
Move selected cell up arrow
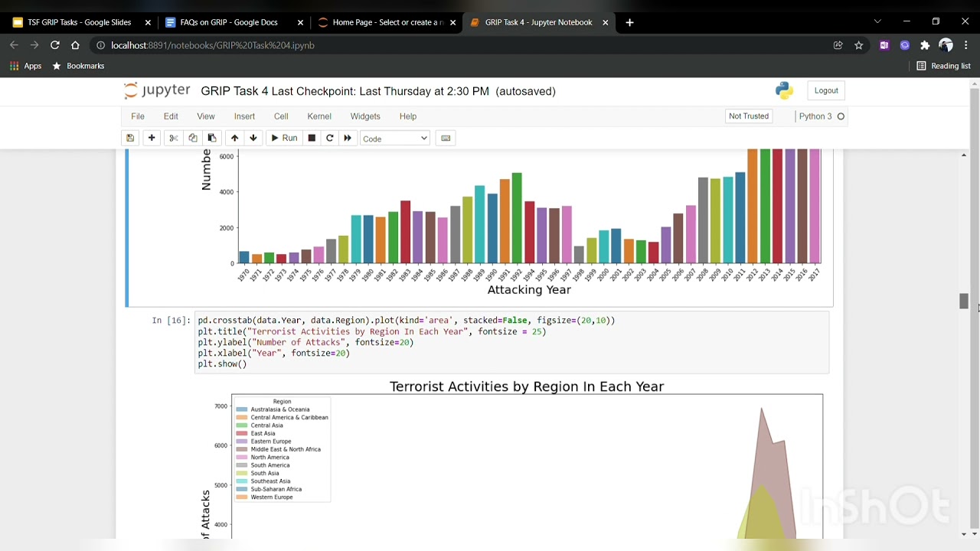(234, 138)
